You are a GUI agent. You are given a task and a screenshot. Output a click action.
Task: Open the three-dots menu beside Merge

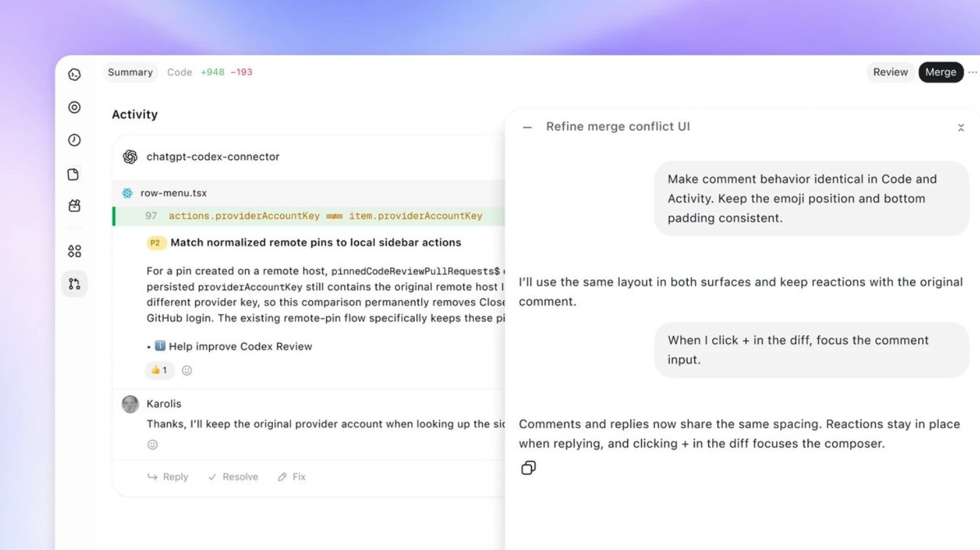(973, 72)
